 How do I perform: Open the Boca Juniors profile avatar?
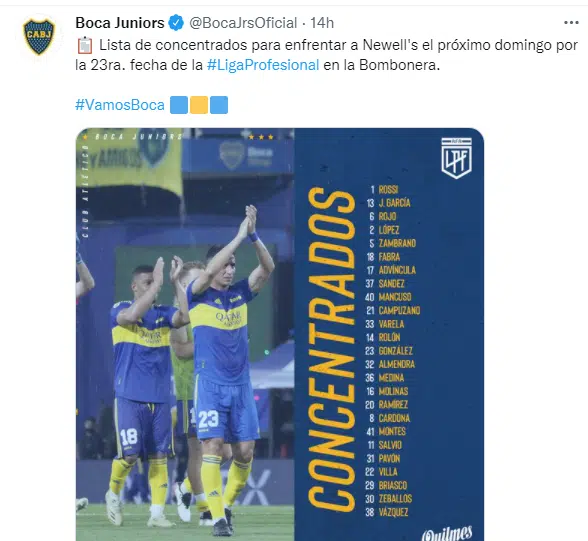click(39, 36)
